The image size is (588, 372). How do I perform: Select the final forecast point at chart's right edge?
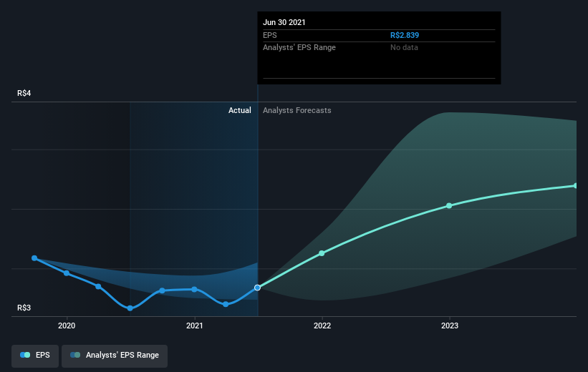pyautogui.click(x=575, y=186)
